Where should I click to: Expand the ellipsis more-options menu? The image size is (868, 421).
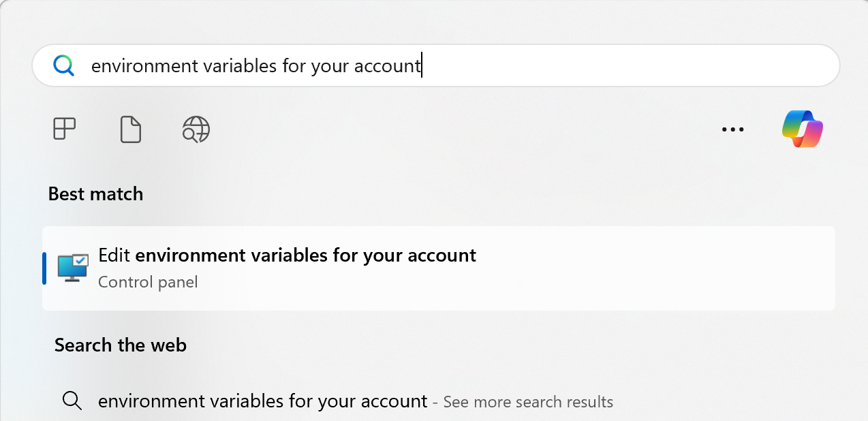[732, 129]
